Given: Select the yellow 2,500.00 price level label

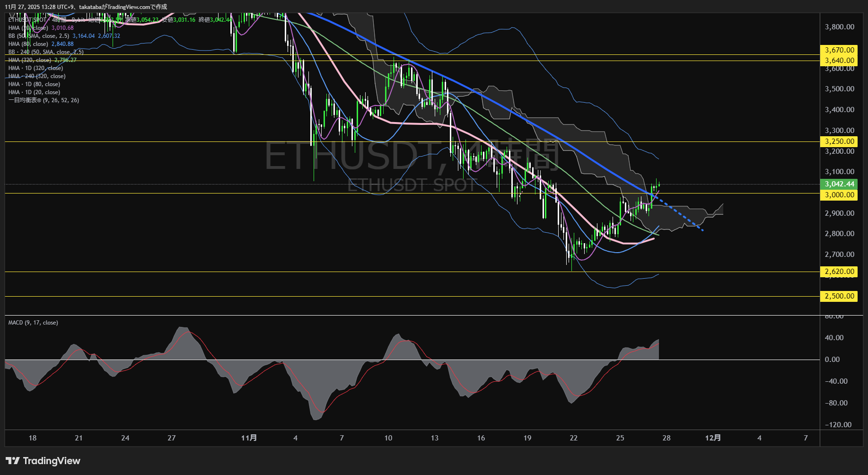Looking at the screenshot, I should point(838,296).
